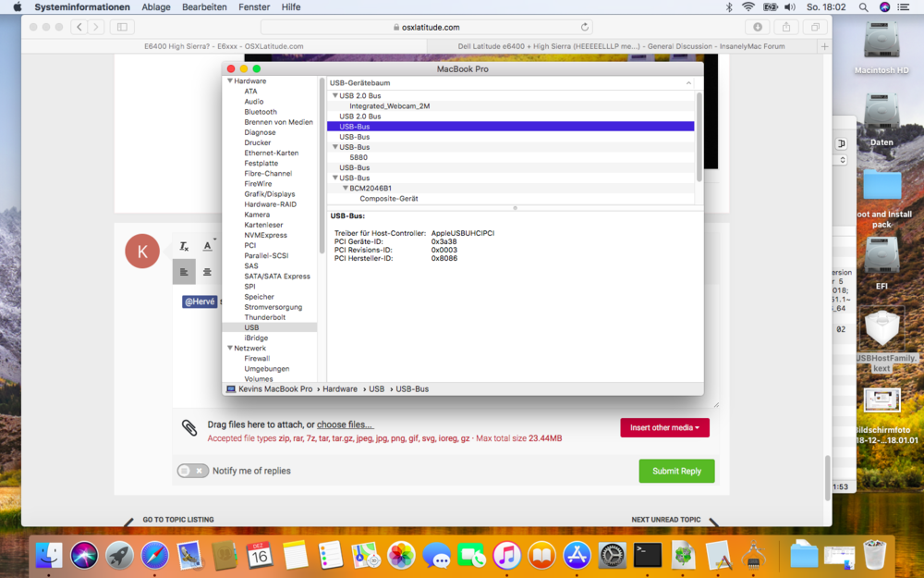The height and width of the screenshot is (578, 924).
Task: Toggle Safari sidebar button
Action: pyautogui.click(x=122, y=27)
